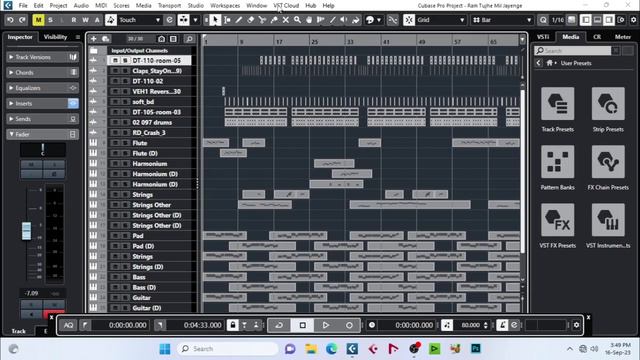Image resolution: width=640 pixels, height=360 pixels.
Task: Select the Play speaker tool
Action: (344, 20)
